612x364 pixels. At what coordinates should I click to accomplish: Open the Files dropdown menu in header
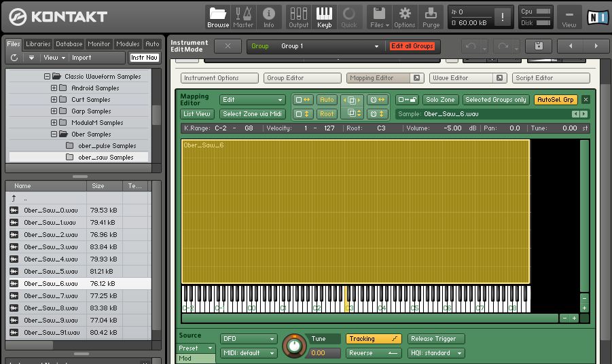pyautogui.click(x=380, y=17)
